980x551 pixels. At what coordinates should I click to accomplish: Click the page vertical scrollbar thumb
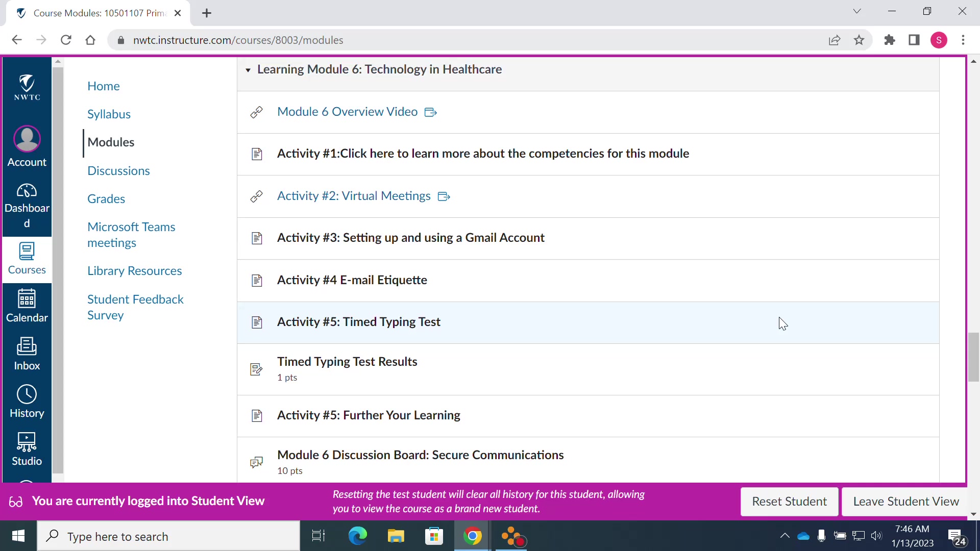coord(973,357)
